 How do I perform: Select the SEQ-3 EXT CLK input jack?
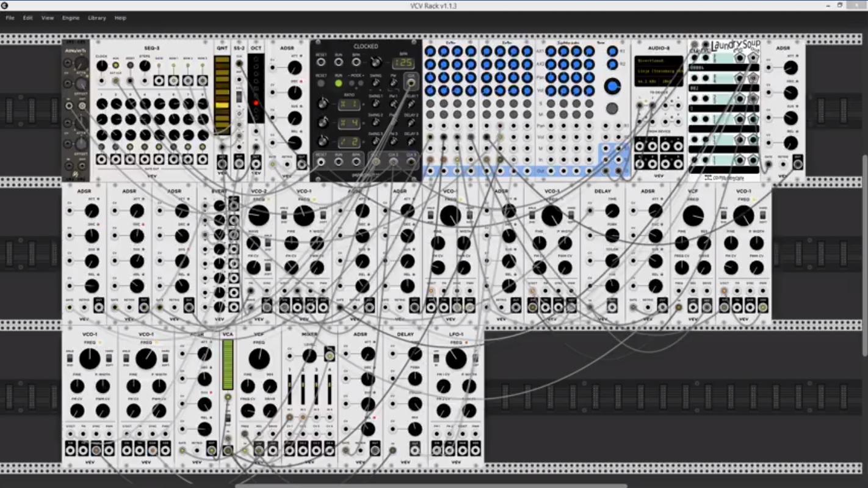point(115,81)
